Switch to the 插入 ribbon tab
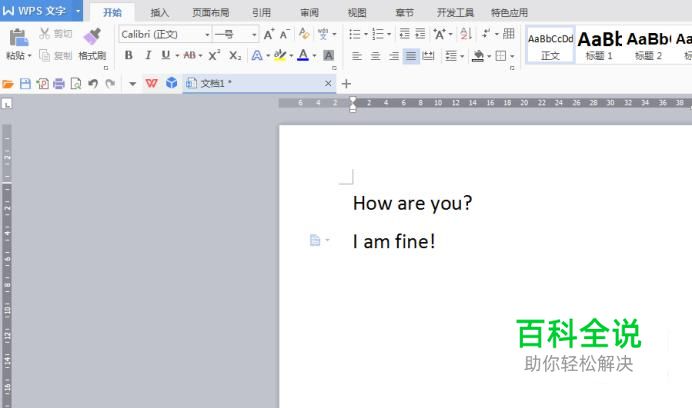The height and width of the screenshot is (408, 692). (x=160, y=12)
